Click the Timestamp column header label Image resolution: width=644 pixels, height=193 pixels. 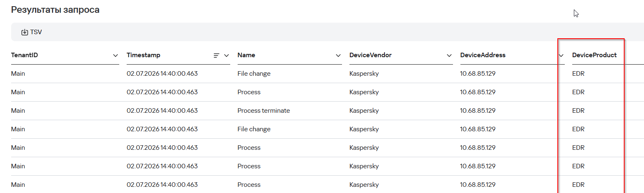click(144, 55)
